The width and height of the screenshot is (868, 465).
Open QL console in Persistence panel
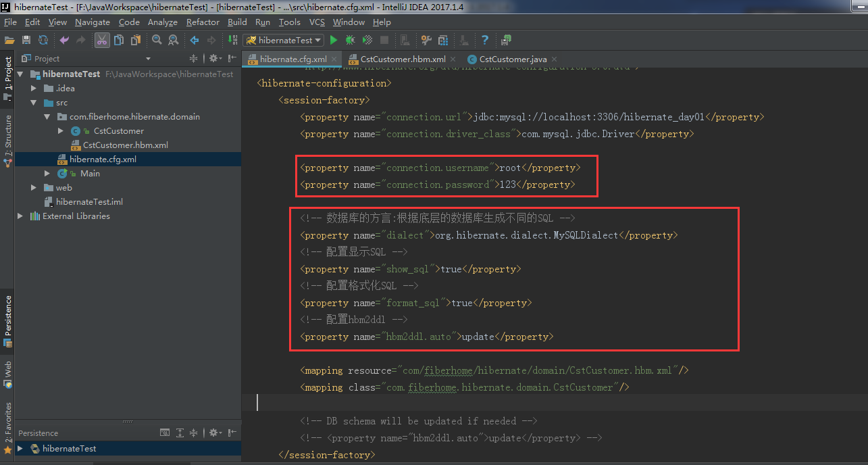coord(165,433)
